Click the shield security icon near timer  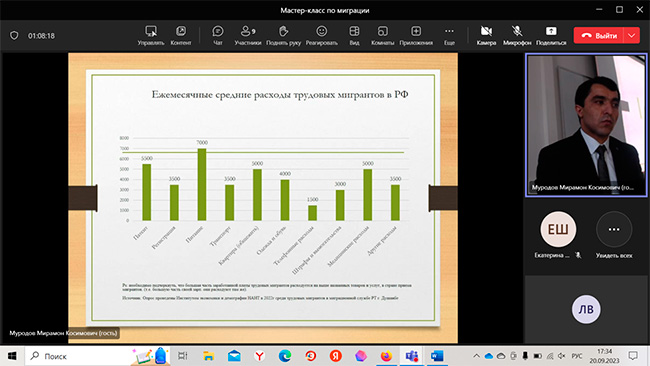[14, 36]
